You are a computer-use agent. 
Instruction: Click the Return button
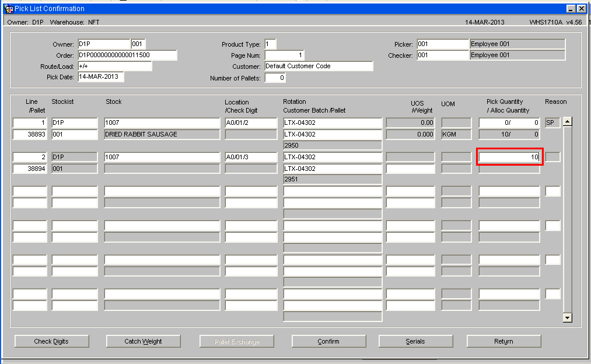point(504,341)
